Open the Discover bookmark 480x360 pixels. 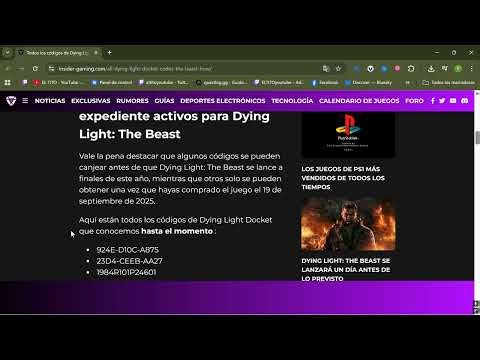pyautogui.click(x=368, y=82)
